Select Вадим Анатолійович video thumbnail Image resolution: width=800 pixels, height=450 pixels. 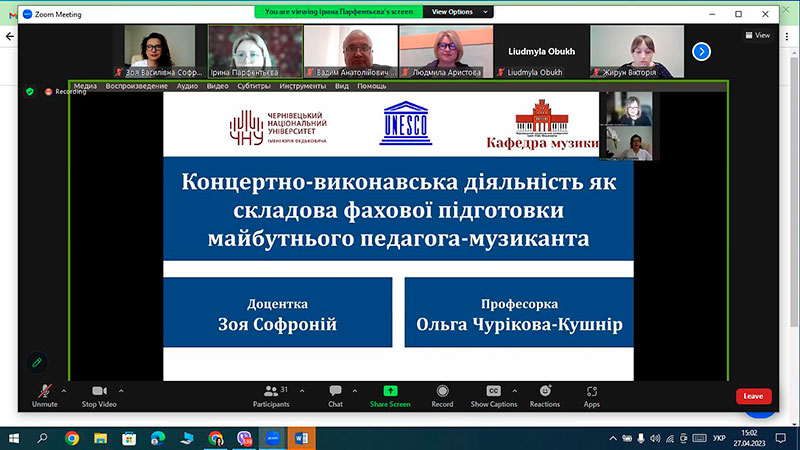click(x=351, y=52)
